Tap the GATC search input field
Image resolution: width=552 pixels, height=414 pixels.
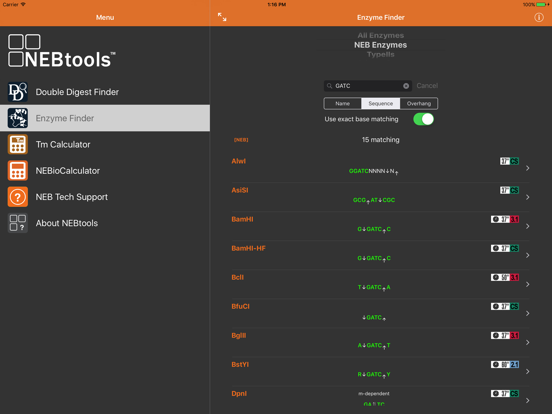(368, 86)
